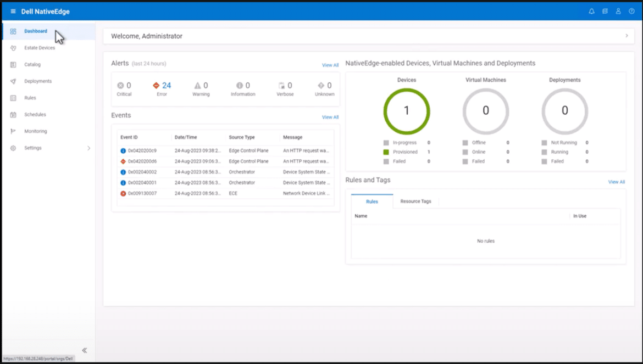Image resolution: width=643 pixels, height=364 pixels.
Task: Open the notifications bell icon
Action: 591,12
